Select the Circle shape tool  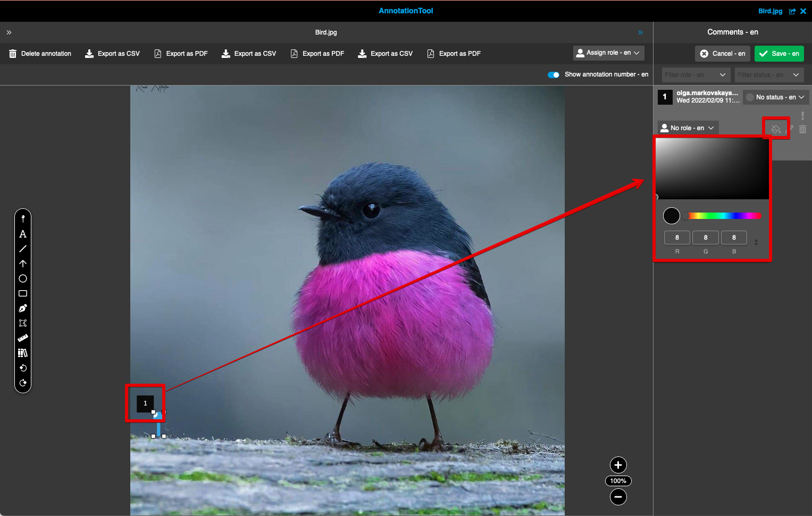[23, 278]
